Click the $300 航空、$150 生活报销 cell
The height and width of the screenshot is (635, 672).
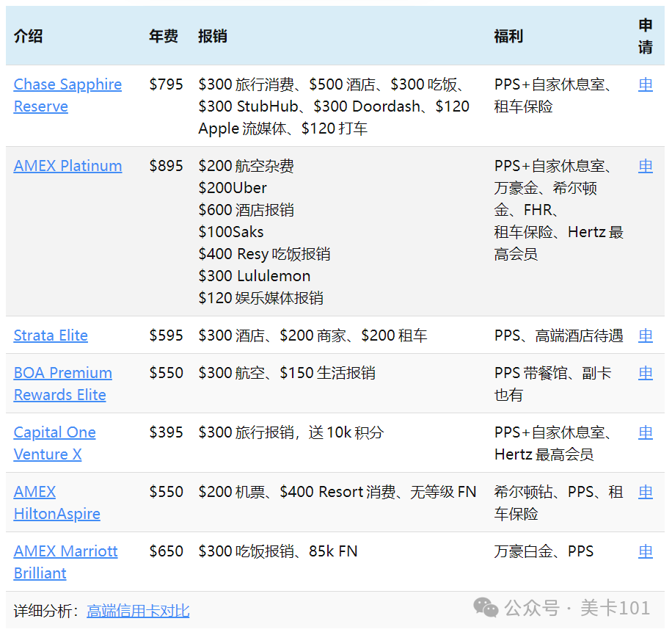287,373
